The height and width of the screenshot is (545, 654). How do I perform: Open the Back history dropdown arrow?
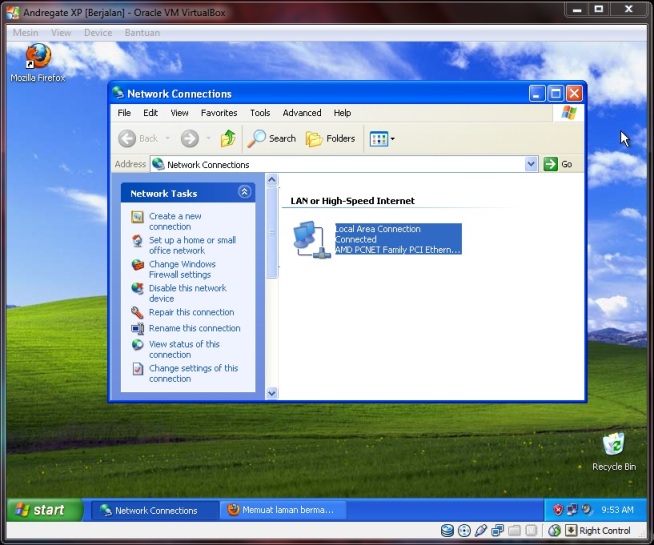[x=167, y=138]
